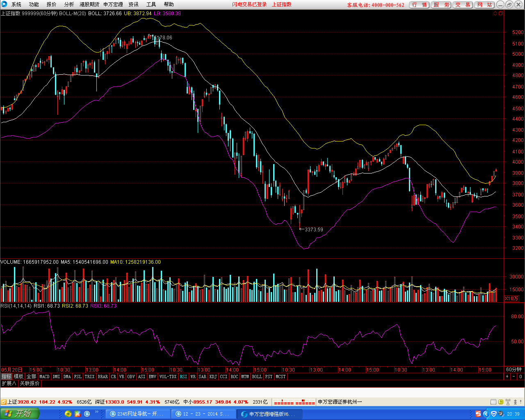Open the 12 - 23 - 2014 taskbar window
Screen dimensions: 525x420
coord(203,414)
